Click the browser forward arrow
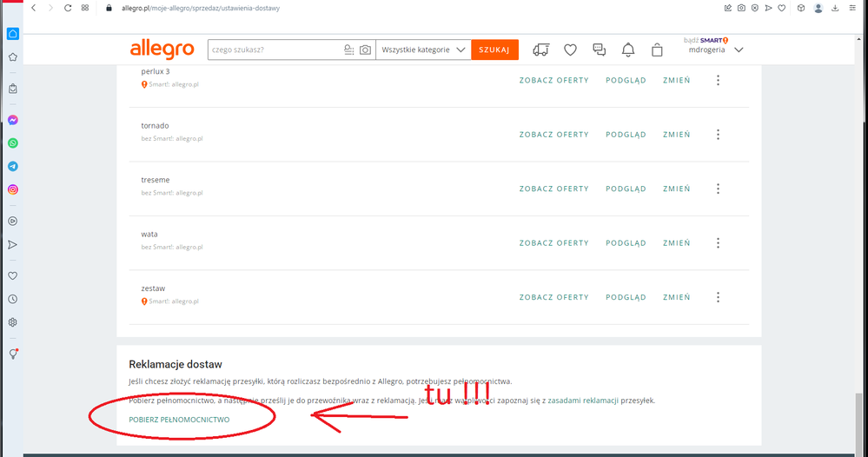The width and height of the screenshot is (868, 457). [x=50, y=8]
